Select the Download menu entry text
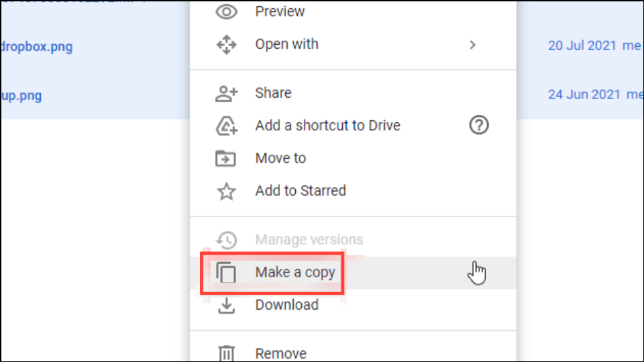 (x=286, y=305)
